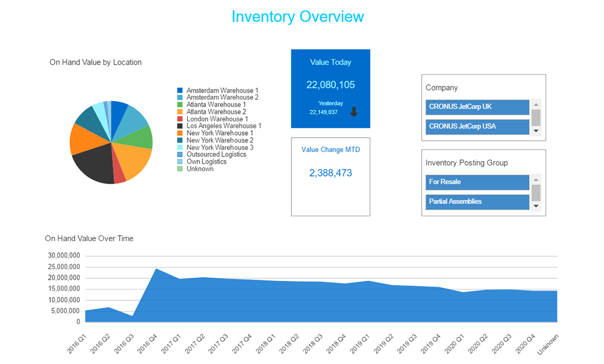The height and width of the screenshot is (364, 604).
Task: Click Inventory Posting Group scroll up arrow
Action: click(x=536, y=180)
